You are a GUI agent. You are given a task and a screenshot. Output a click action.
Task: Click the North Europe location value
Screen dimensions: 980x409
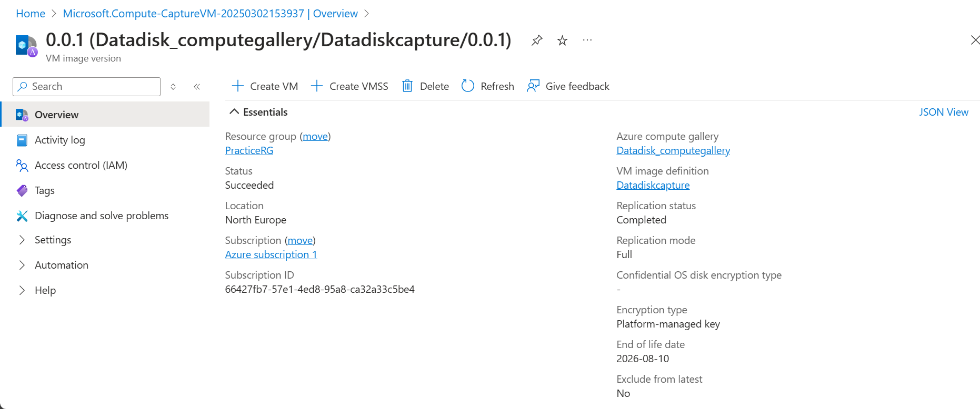point(256,220)
